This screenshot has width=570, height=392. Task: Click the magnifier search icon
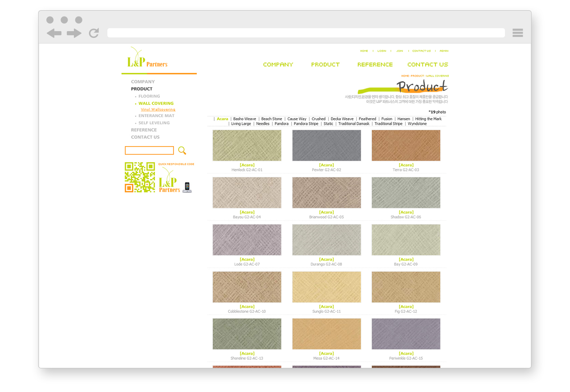182,151
